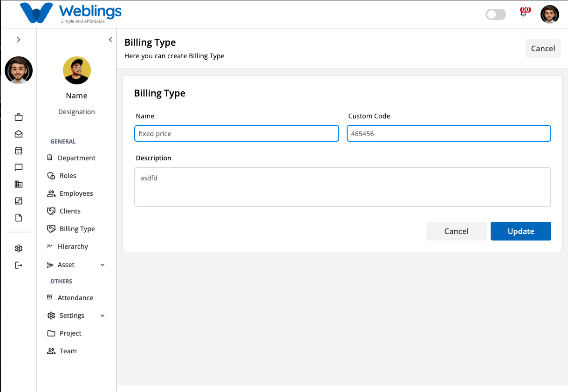Click the Hierarchy icon
568x392 pixels.
(49, 246)
